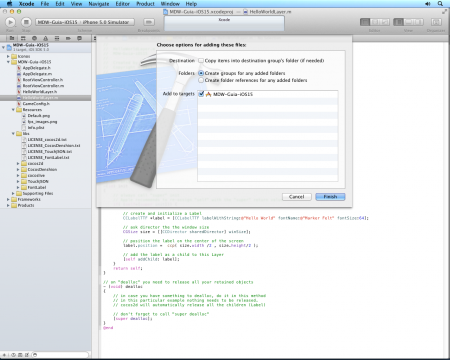This screenshot has width=450, height=360.
Task: Open the Product menu
Action: click(x=145, y=4)
